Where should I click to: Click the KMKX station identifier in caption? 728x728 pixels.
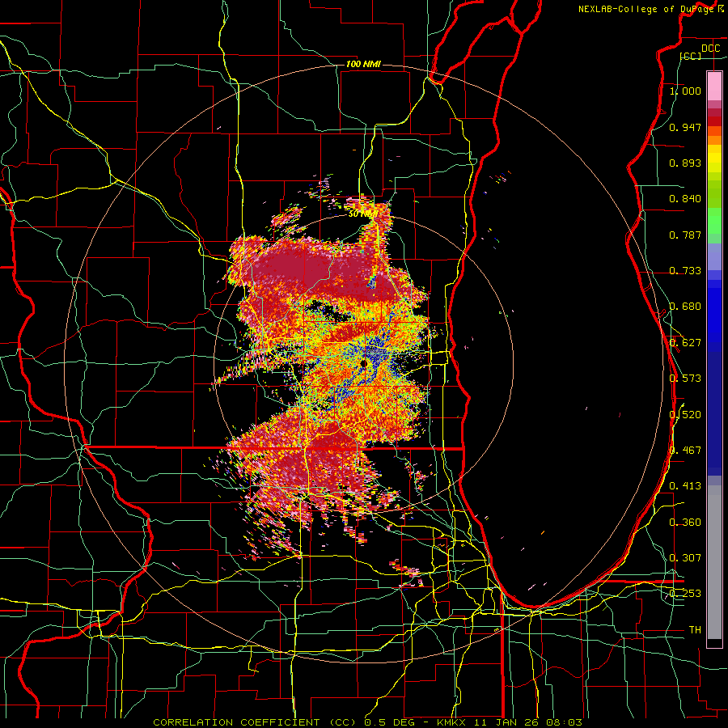(451, 722)
